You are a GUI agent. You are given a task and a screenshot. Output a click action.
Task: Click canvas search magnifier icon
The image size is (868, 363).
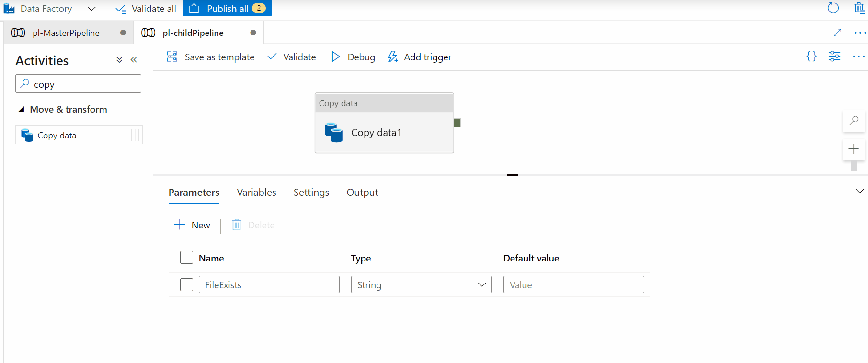(x=854, y=120)
